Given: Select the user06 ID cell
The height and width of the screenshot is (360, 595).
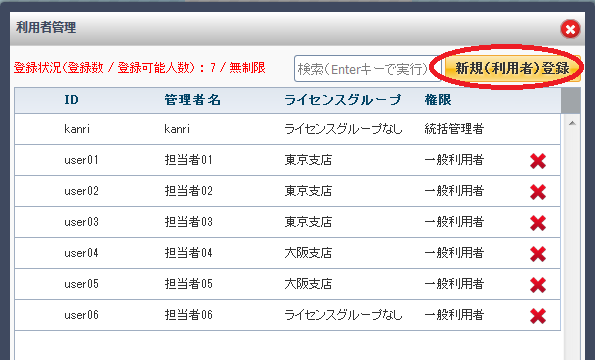Looking at the screenshot, I should 81,315.
